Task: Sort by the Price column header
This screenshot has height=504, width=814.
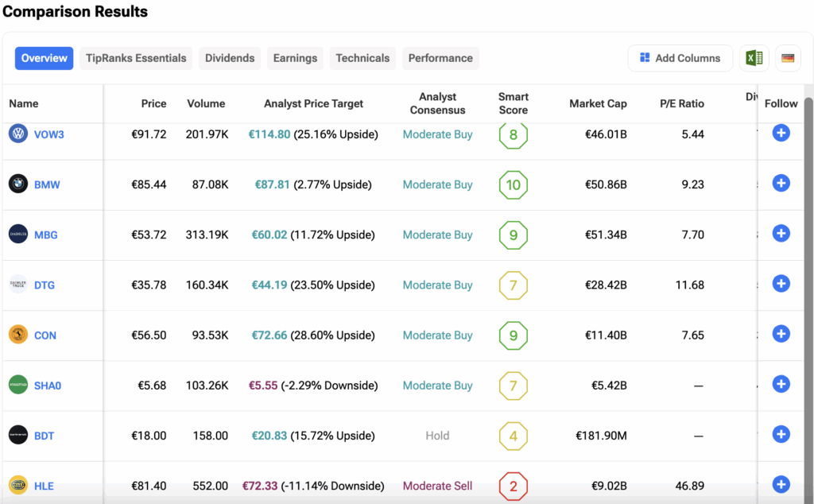Action: coord(153,103)
